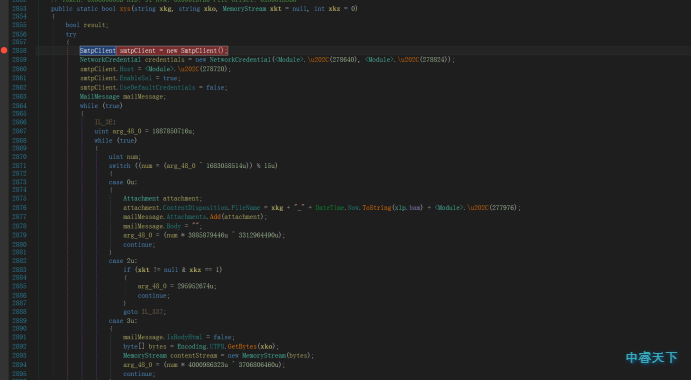Click the Encoding type on line 2892

[192, 346]
